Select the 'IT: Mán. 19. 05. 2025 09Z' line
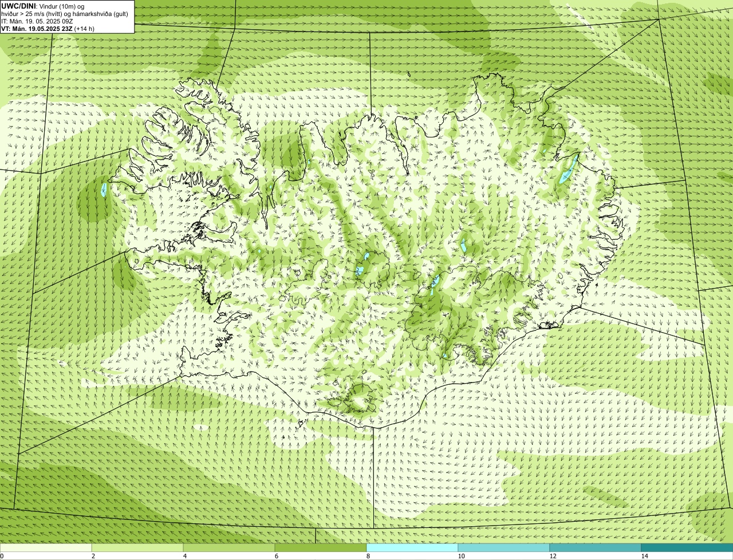 [37, 21]
